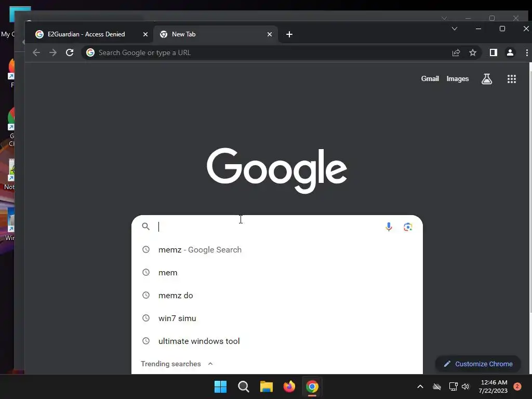
Task: Open the Google apps grid
Action: [x=512, y=79]
